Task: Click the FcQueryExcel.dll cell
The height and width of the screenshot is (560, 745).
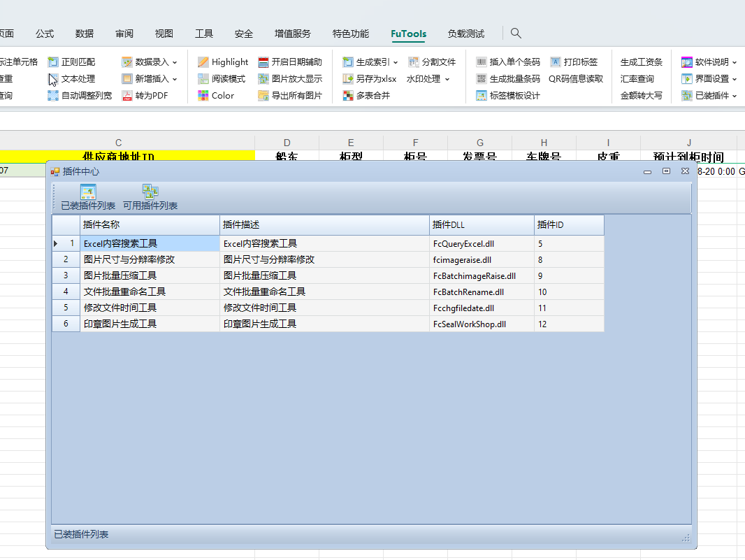Action: coord(482,243)
